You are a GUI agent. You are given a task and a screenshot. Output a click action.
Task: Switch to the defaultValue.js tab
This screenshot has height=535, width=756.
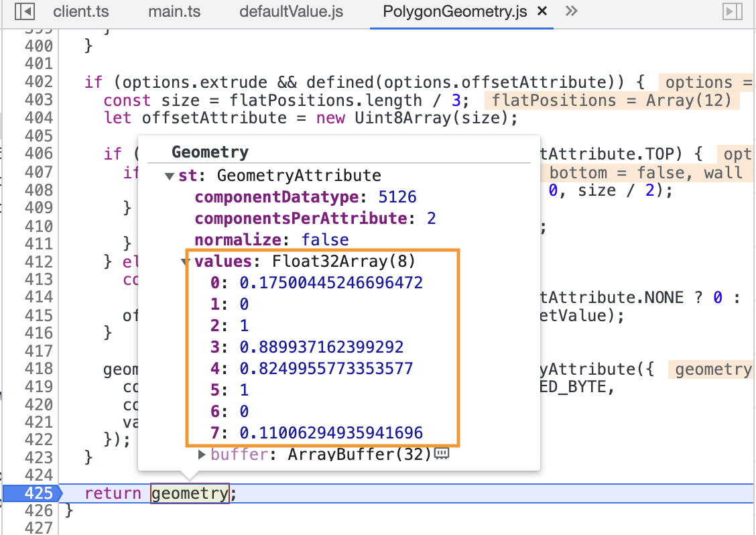pos(291,11)
